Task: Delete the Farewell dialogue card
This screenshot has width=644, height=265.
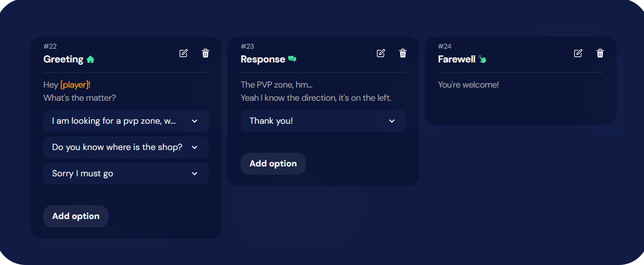Action: click(x=600, y=53)
